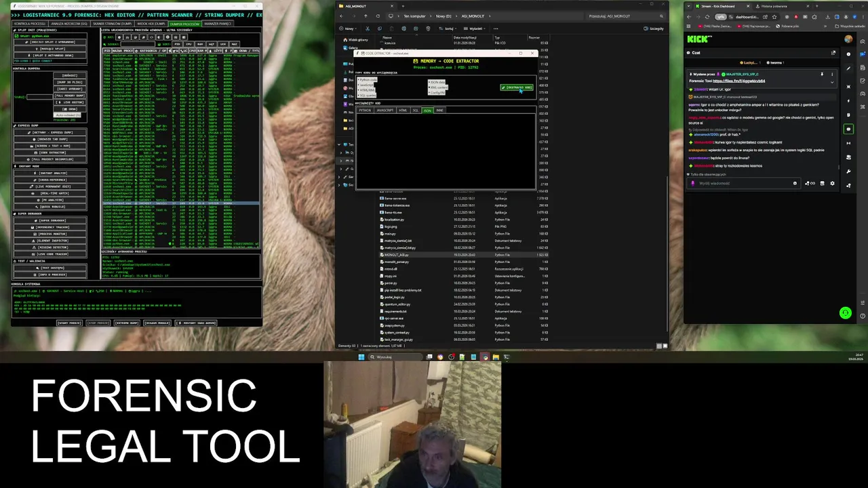Select the highlighted chat icon in Kick sidebar
The image size is (868, 488).
coord(848,129)
